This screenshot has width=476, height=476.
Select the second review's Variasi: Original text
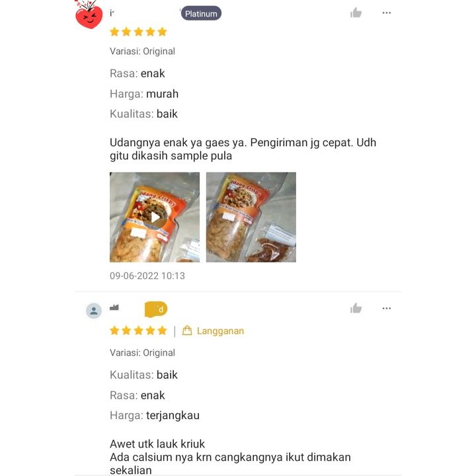(x=142, y=353)
